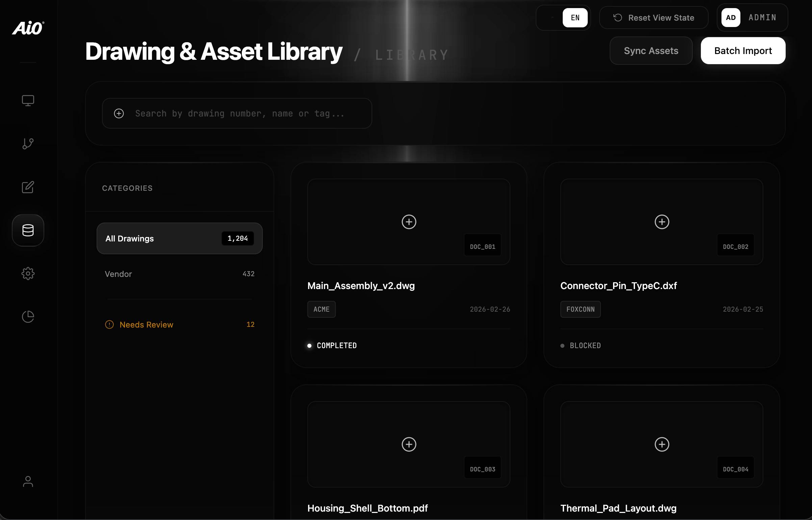Select the database library sidebar icon
This screenshot has height=520, width=812.
click(28, 230)
